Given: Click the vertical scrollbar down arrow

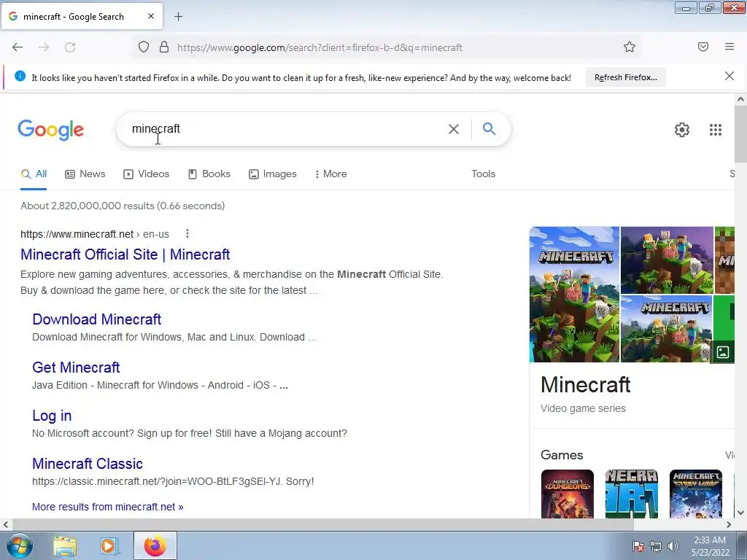Looking at the screenshot, I should (x=740, y=513).
